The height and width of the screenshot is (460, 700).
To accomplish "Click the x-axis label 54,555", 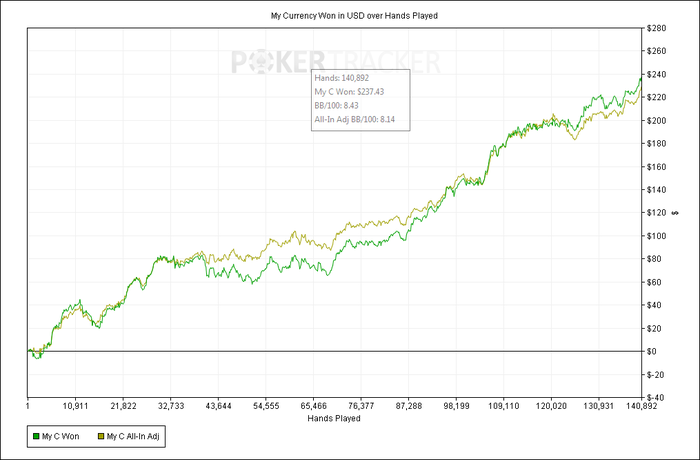I will coord(266,406).
